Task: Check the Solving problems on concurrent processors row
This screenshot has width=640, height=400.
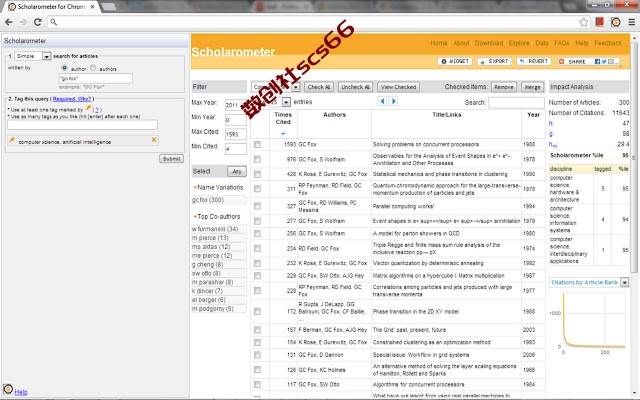Action: tap(257, 144)
